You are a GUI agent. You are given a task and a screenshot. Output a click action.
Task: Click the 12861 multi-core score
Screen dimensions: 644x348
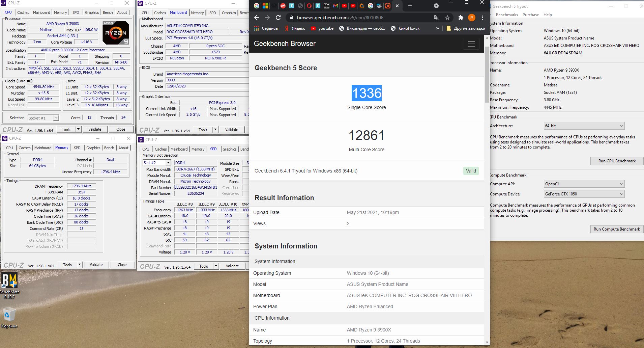[x=367, y=135]
